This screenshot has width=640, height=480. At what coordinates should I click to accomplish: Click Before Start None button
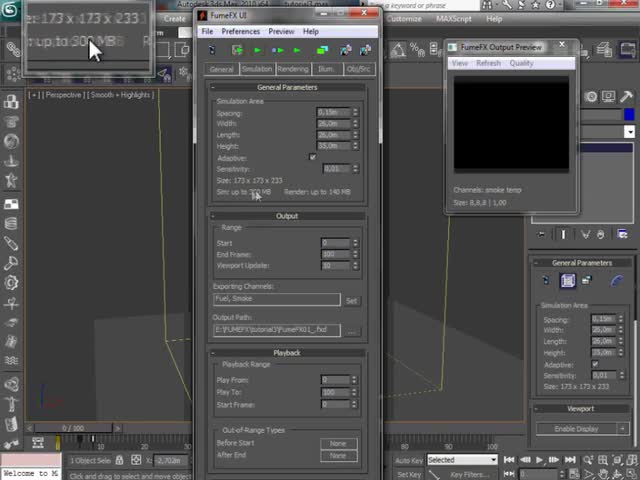click(x=338, y=443)
